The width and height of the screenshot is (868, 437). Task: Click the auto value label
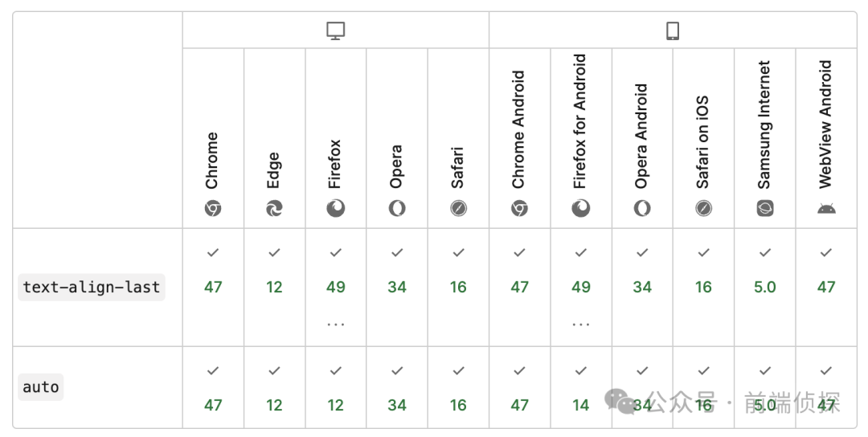41,387
